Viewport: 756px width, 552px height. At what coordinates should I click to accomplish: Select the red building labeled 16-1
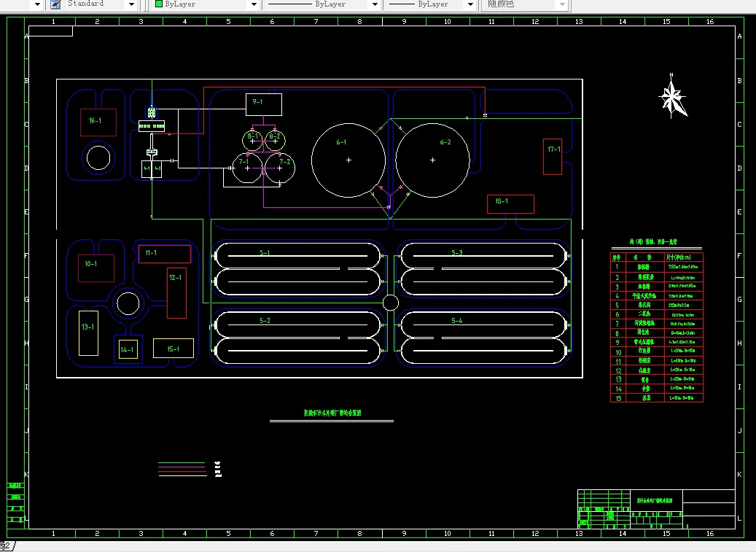click(98, 123)
